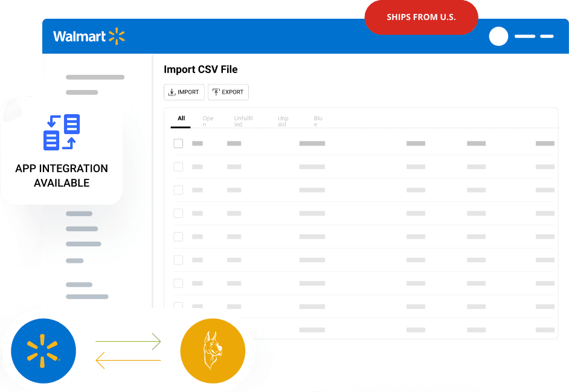569x392 pixels.
Task: Click the blue Walmart spark circle badge
Action: 43,351
